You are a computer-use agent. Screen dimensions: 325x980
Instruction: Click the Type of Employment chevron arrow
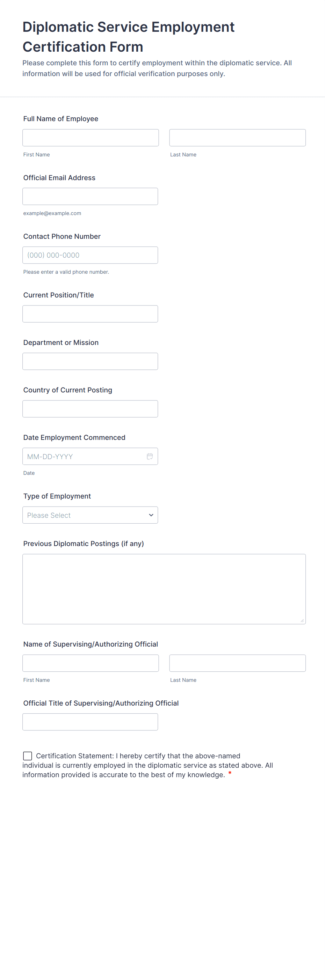[151, 515]
